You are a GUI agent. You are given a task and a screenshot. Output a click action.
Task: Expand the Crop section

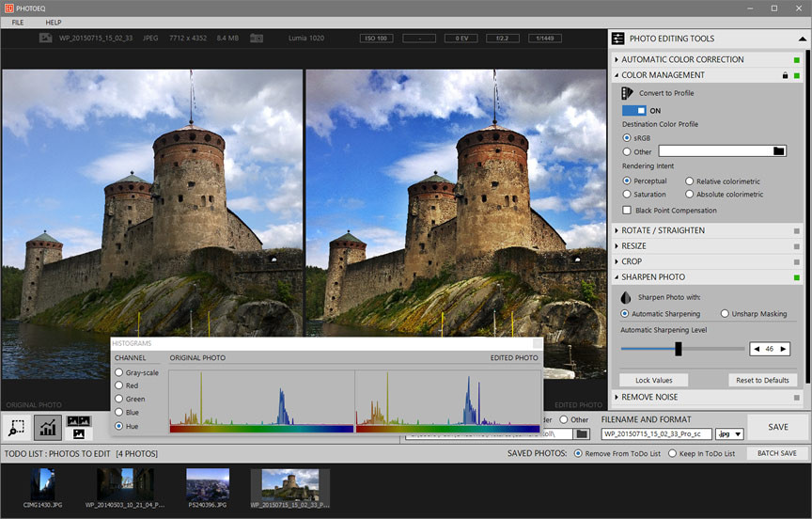[617, 261]
